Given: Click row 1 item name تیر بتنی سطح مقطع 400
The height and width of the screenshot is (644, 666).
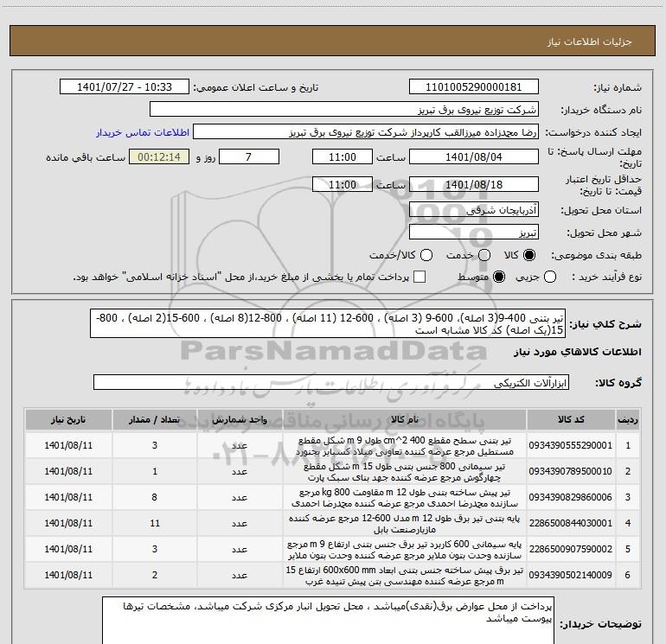Looking at the screenshot, I should [405, 446].
